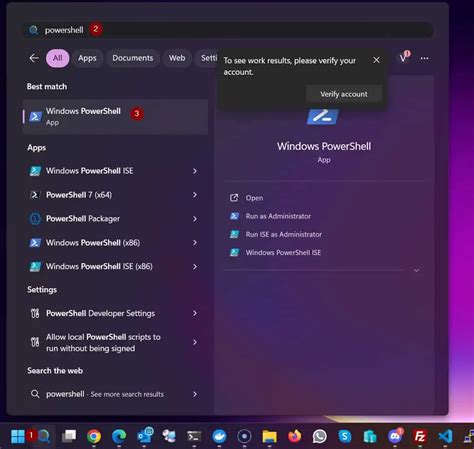Image resolution: width=474 pixels, height=449 pixels.
Task: Open the Windows PowerShell best match result
Action: (x=115, y=117)
